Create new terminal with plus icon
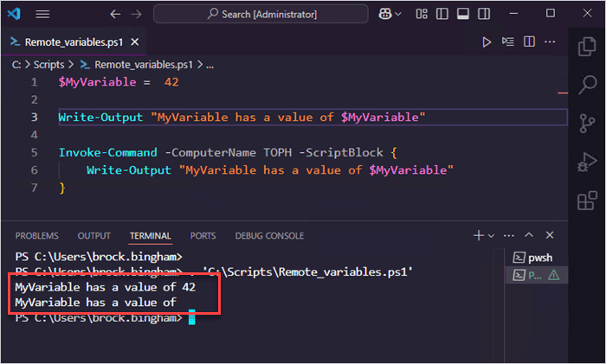This screenshot has height=364, width=606. point(479,235)
